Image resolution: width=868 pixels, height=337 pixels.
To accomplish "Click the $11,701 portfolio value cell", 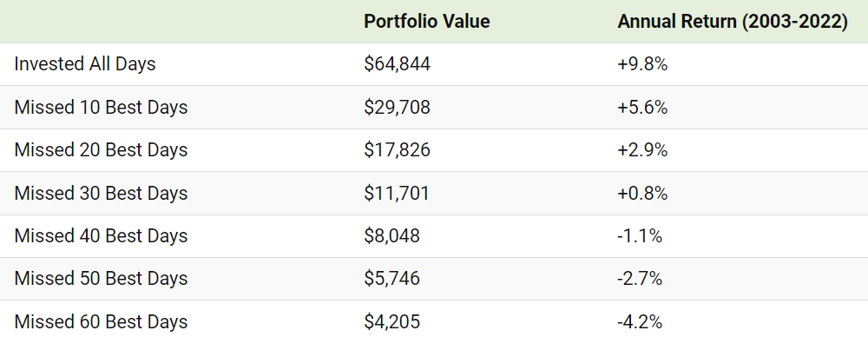I will tap(397, 193).
